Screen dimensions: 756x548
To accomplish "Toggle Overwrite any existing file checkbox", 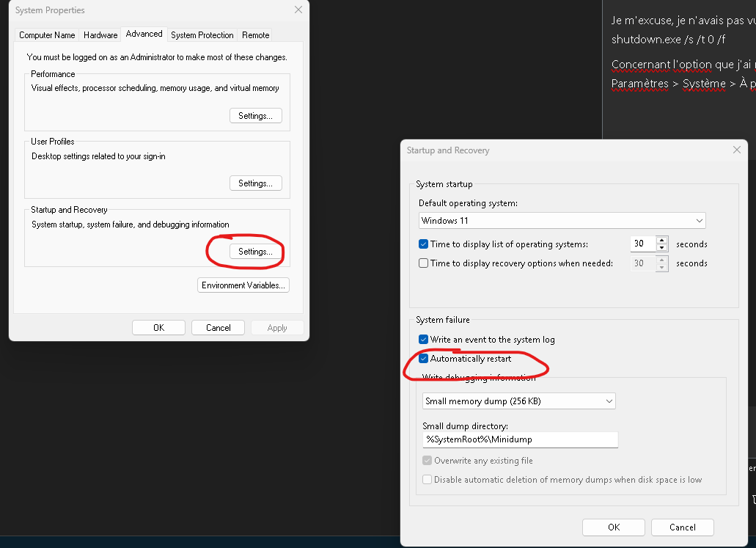I will pyautogui.click(x=427, y=460).
